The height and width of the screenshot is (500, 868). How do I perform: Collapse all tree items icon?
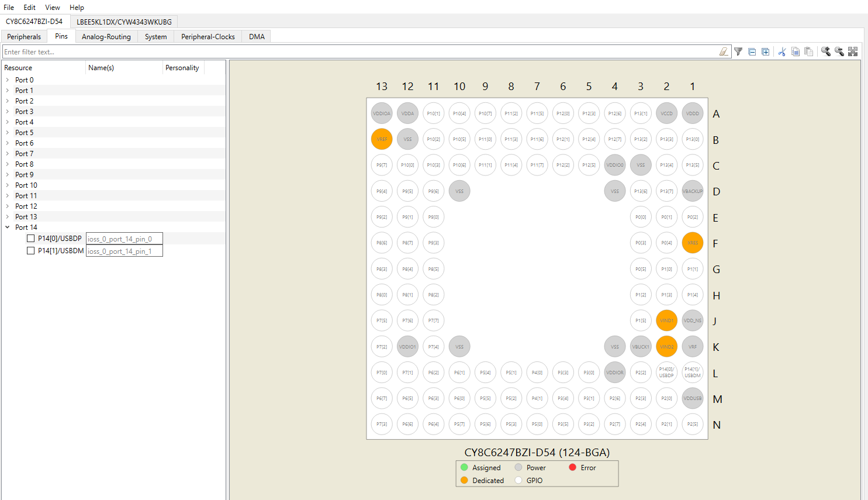click(752, 51)
